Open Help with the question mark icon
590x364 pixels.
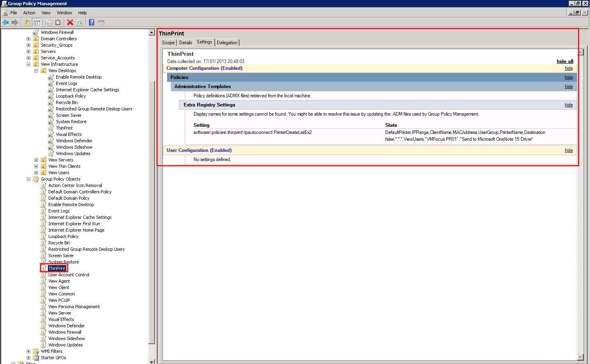point(91,23)
